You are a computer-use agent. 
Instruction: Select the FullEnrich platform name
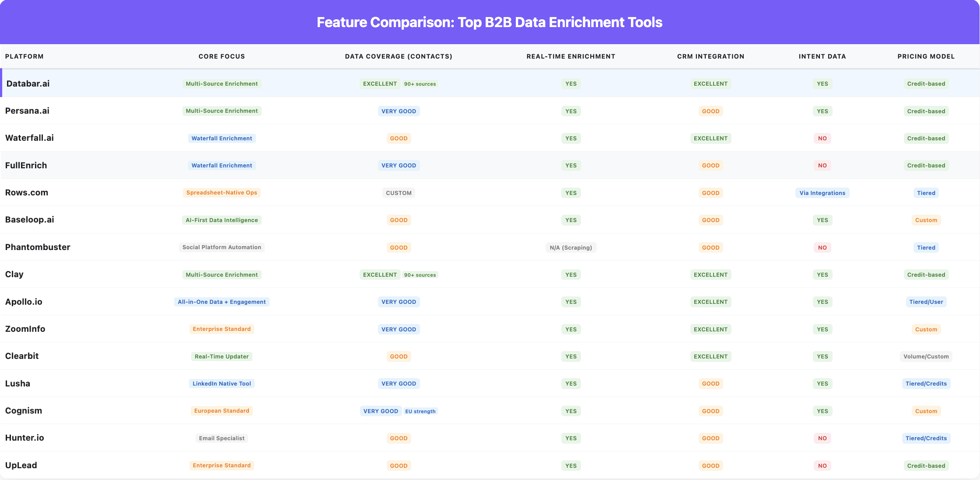[x=26, y=165]
